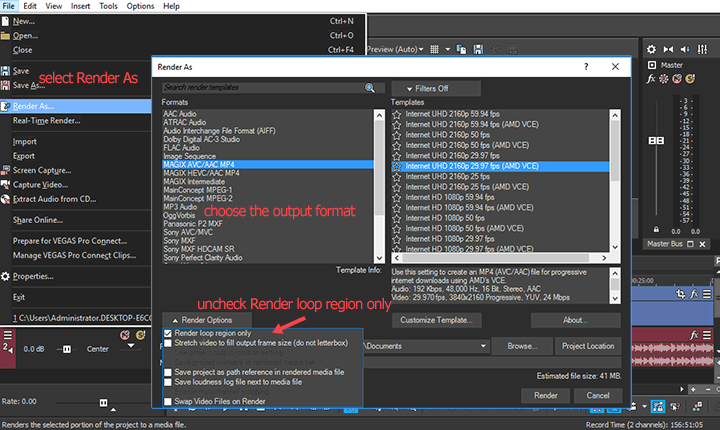
Task: Enable Save project as path reference checkbox
Action: (x=168, y=373)
